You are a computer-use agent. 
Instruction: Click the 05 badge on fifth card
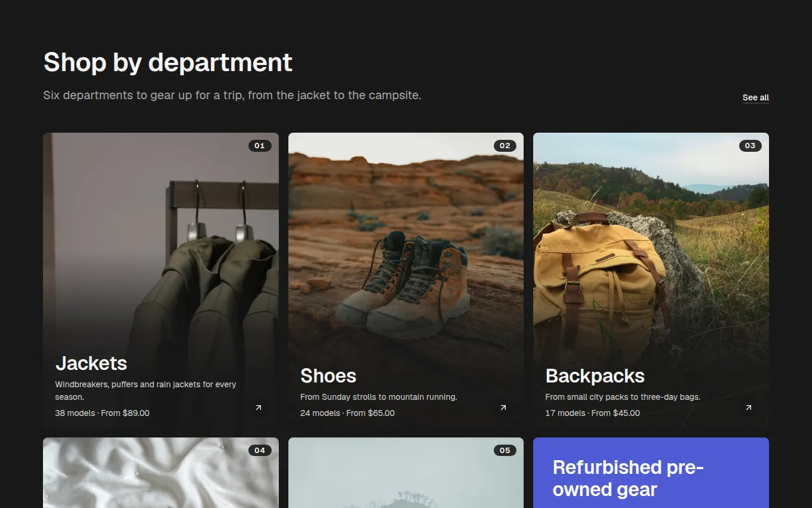pos(505,451)
